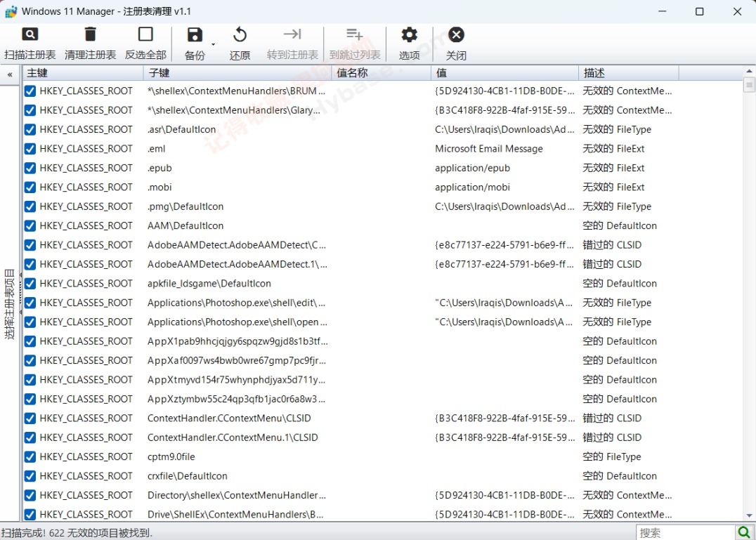Click scrollbar up arrow
Image resolution: width=756 pixels, height=540 pixels.
pyautogui.click(x=749, y=71)
